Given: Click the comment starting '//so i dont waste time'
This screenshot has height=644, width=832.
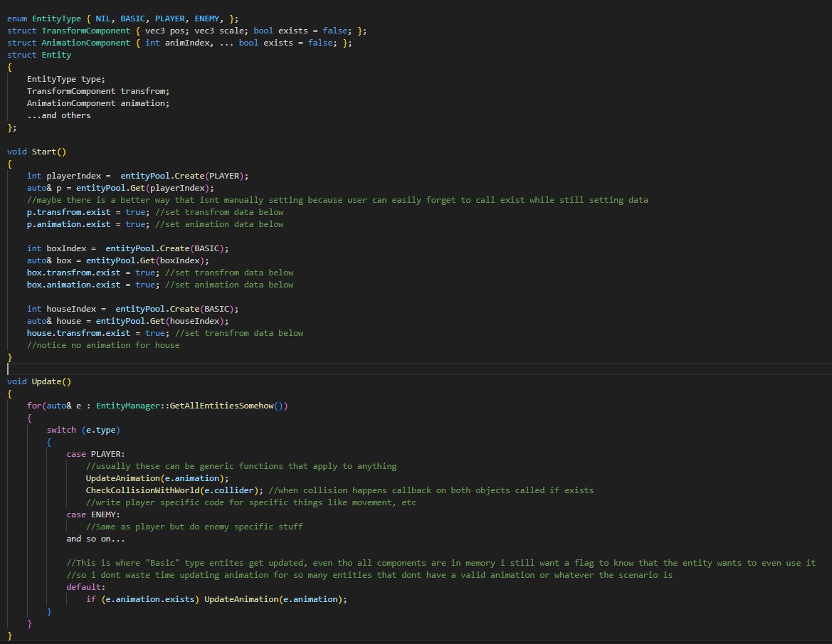Looking at the screenshot, I should 369,576.
